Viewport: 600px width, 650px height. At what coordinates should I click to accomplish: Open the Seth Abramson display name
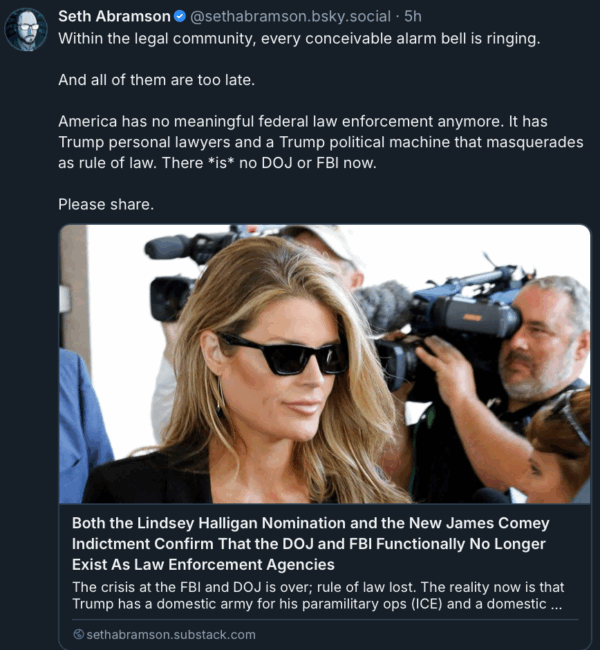pyautogui.click(x=114, y=17)
